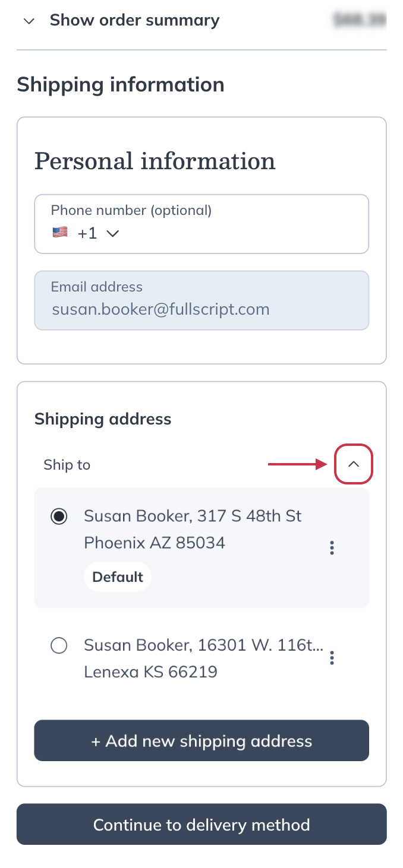Click the greyed-out email address field
The height and width of the screenshot is (868, 403).
[201, 300]
